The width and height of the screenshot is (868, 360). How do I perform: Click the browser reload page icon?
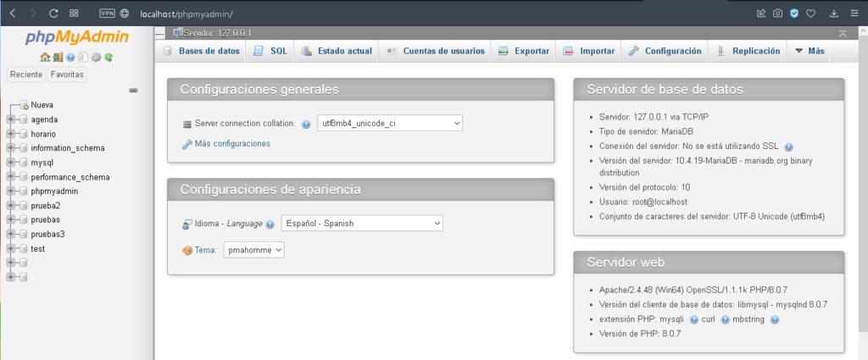(x=53, y=14)
